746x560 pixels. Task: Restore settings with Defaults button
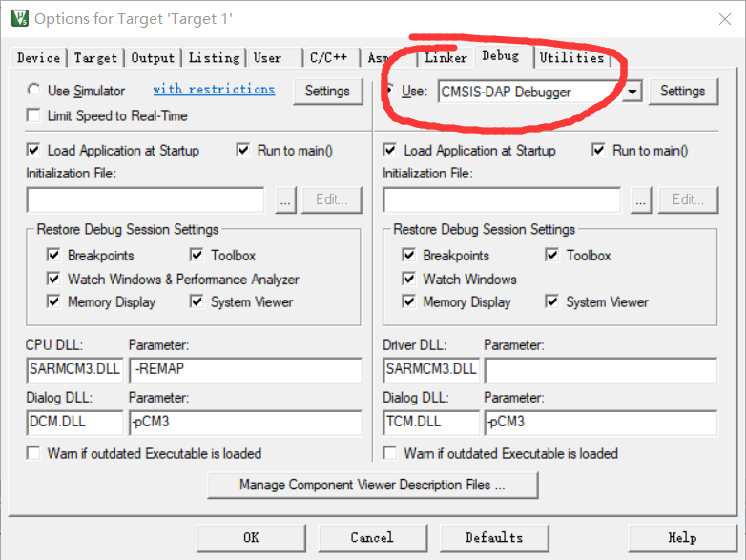[494, 538]
